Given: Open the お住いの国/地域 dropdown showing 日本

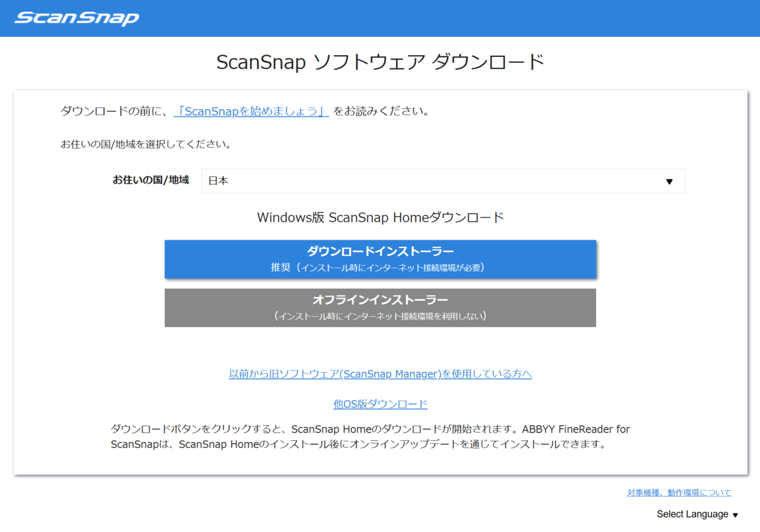Looking at the screenshot, I should (x=443, y=180).
